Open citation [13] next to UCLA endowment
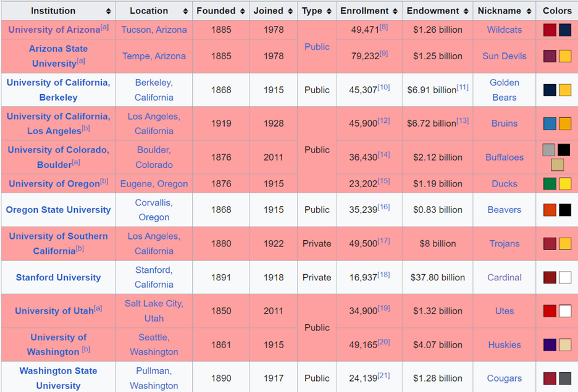 (463, 121)
